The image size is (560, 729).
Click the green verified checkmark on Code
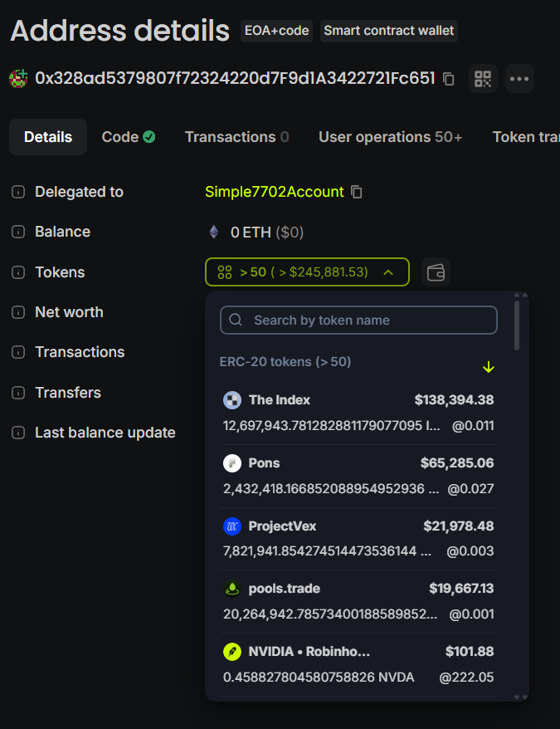click(149, 137)
